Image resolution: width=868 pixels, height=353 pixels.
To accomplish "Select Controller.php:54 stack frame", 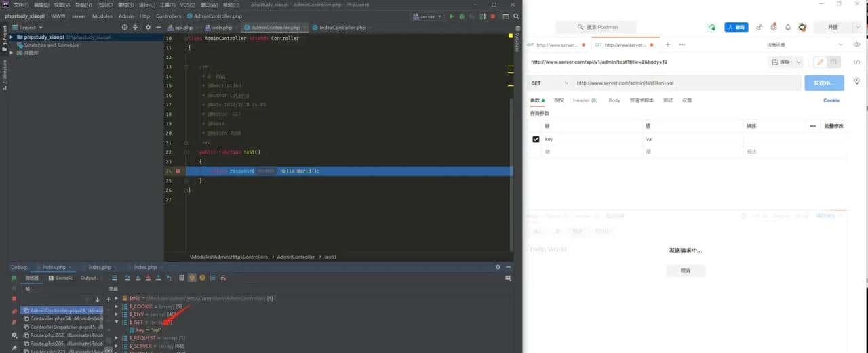I will [x=62, y=318].
